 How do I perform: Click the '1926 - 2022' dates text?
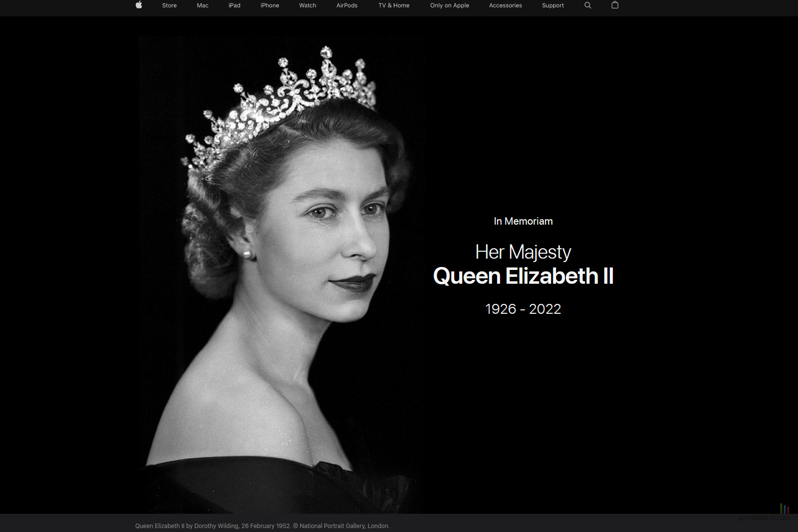click(x=523, y=309)
